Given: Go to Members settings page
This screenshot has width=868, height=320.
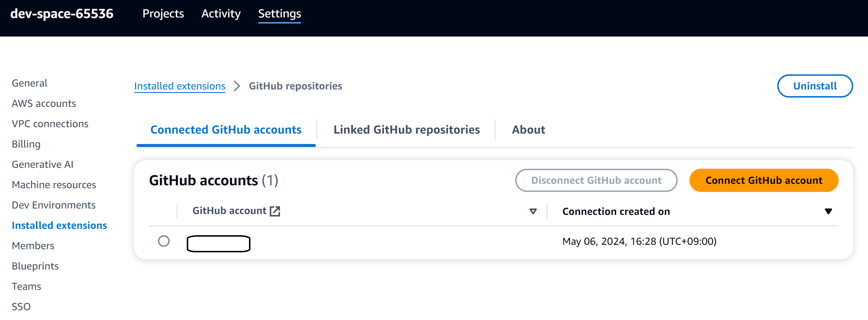Looking at the screenshot, I should (x=33, y=246).
